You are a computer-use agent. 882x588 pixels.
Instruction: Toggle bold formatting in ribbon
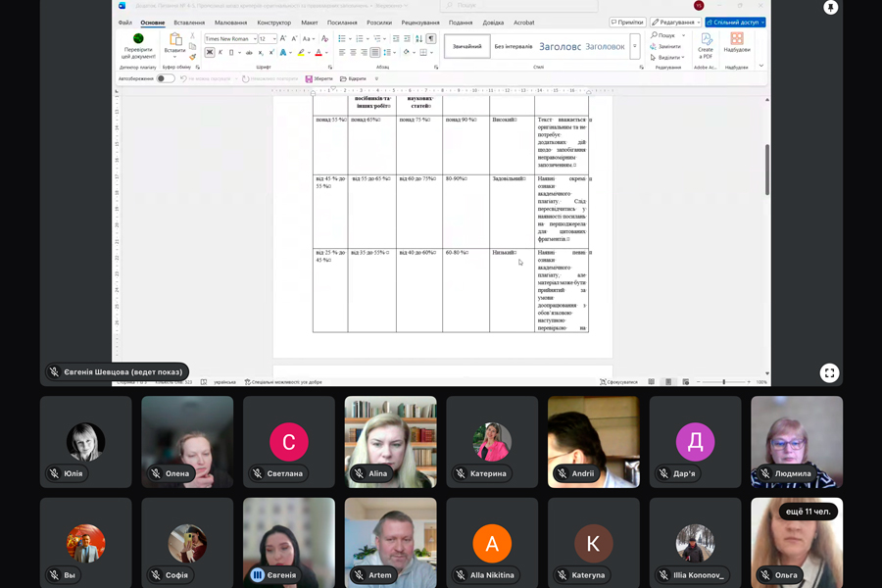210,53
